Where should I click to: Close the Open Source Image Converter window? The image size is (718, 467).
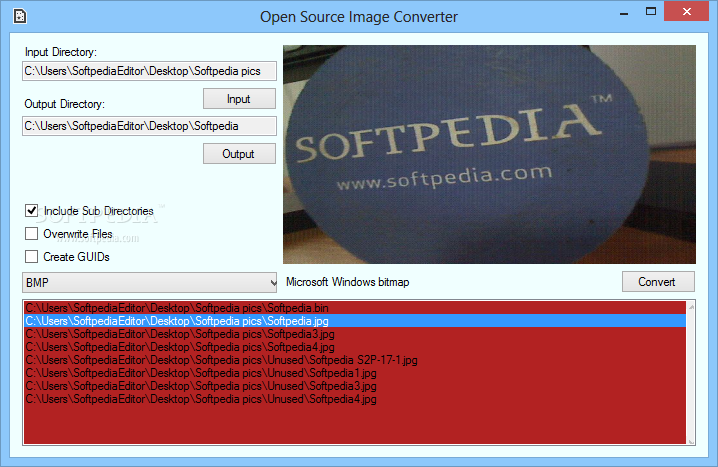click(x=686, y=11)
